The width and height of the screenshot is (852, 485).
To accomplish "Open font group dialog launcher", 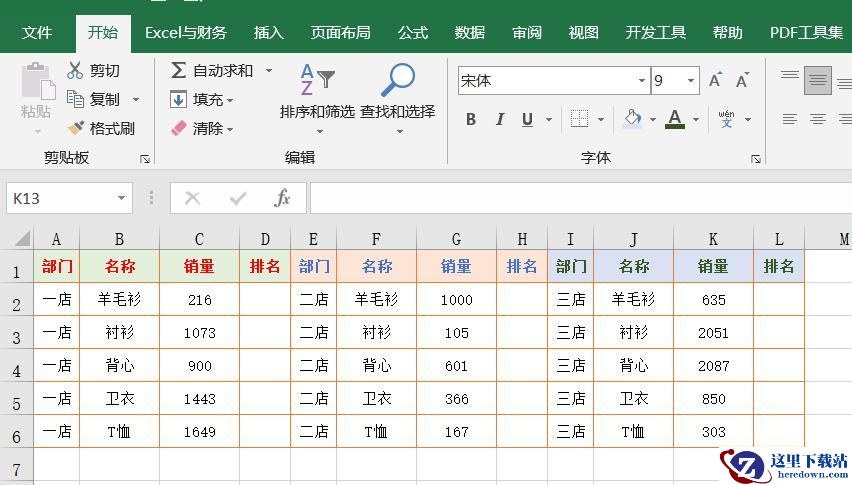I will 756,159.
